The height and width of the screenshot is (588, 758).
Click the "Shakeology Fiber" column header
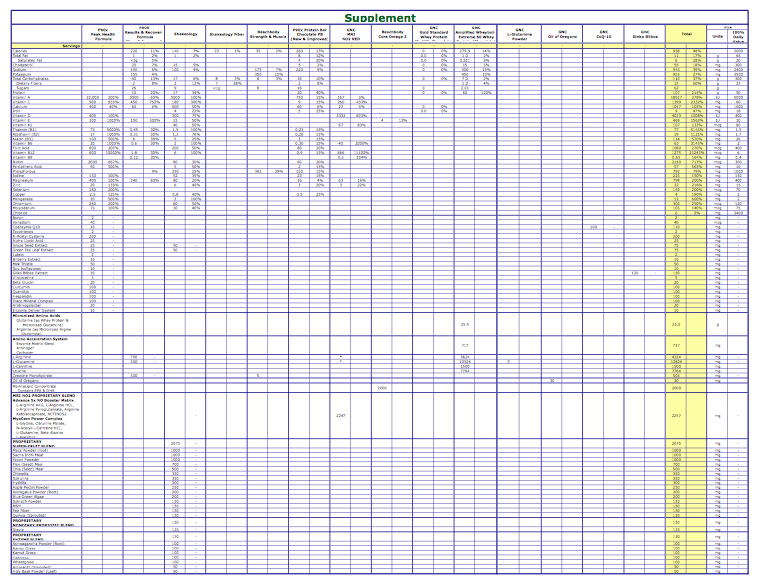[x=227, y=34]
